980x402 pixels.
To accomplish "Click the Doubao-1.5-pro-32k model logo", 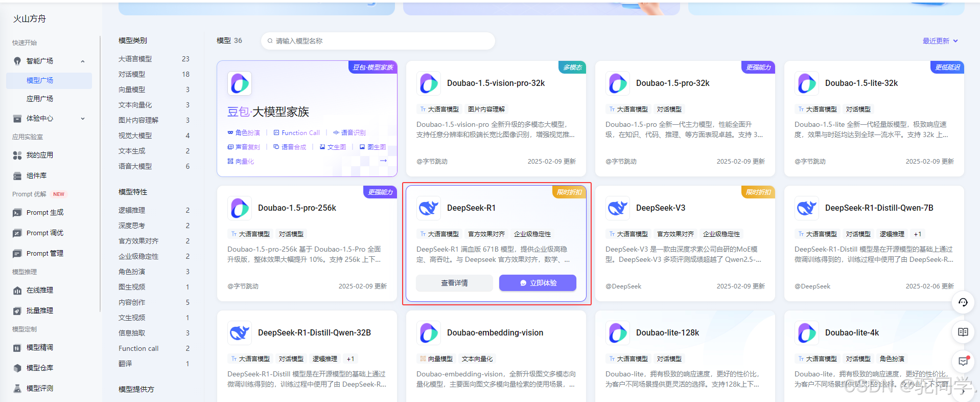I will pyautogui.click(x=618, y=83).
